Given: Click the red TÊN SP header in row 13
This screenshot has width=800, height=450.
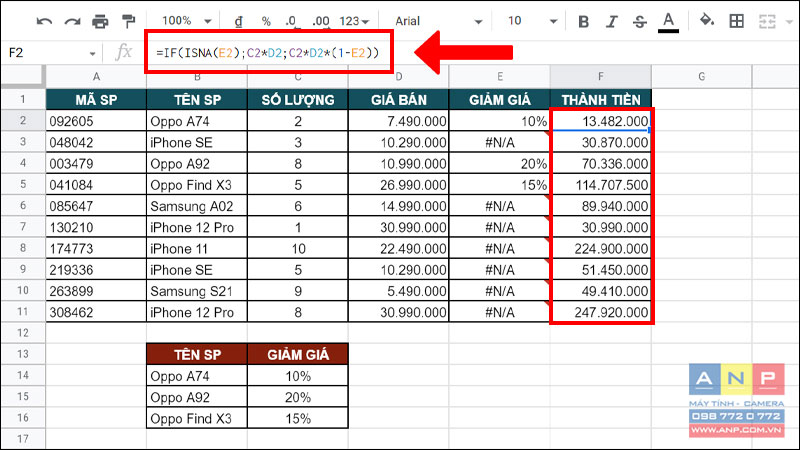Looking at the screenshot, I should 197,354.
